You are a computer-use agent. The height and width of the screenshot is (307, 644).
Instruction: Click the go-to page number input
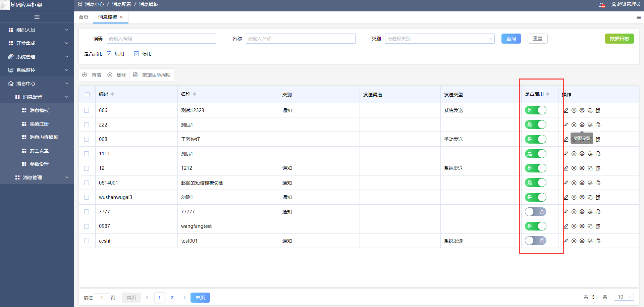(x=102, y=297)
